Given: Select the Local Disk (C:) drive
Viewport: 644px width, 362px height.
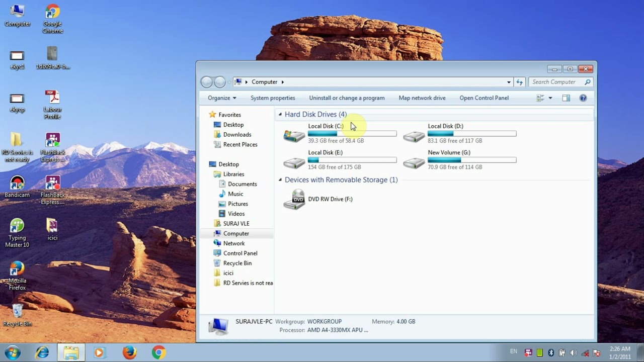Looking at the screenshot, I should 341,133.
